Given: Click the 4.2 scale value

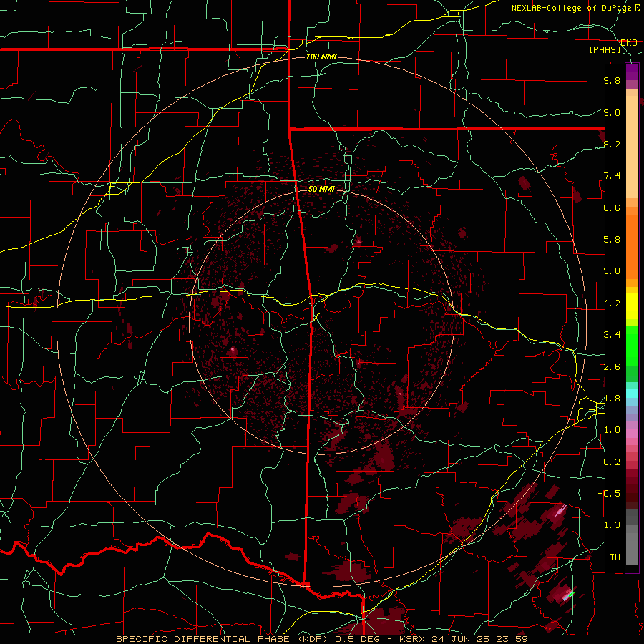Looking at the screenshot, I should click(x=612, y=303).
